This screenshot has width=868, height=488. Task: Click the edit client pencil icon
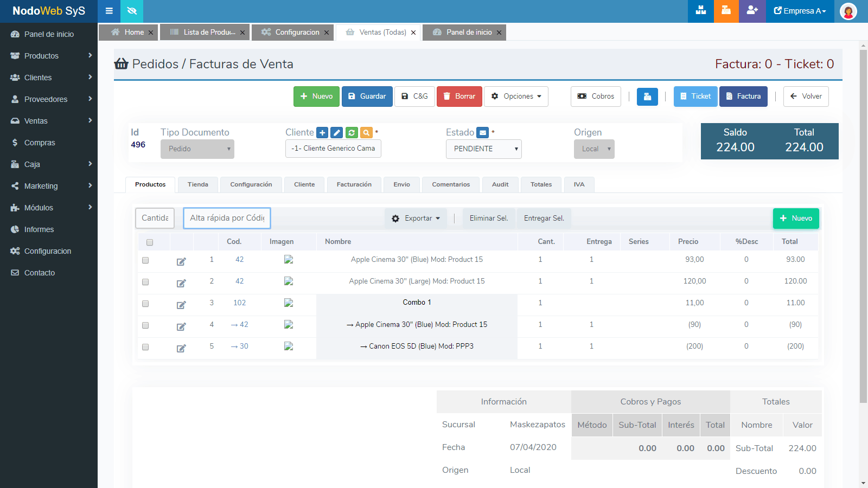click(x=337, y=133)
